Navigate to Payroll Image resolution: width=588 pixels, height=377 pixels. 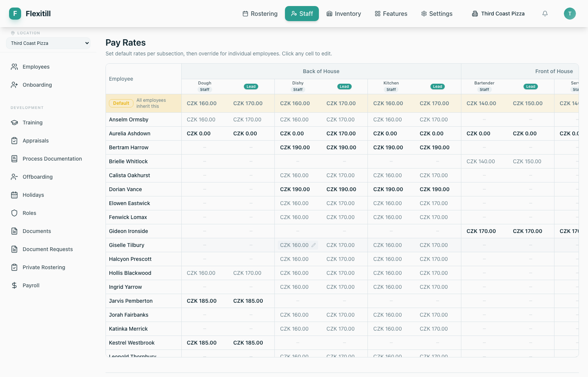[48, 285]
